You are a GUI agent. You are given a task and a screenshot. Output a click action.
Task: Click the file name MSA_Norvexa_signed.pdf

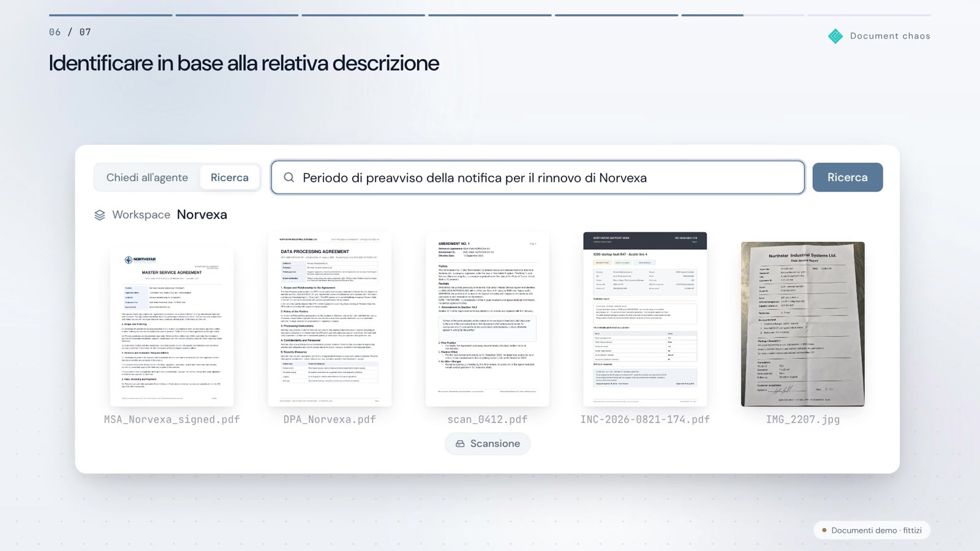[x=172, y=419]
